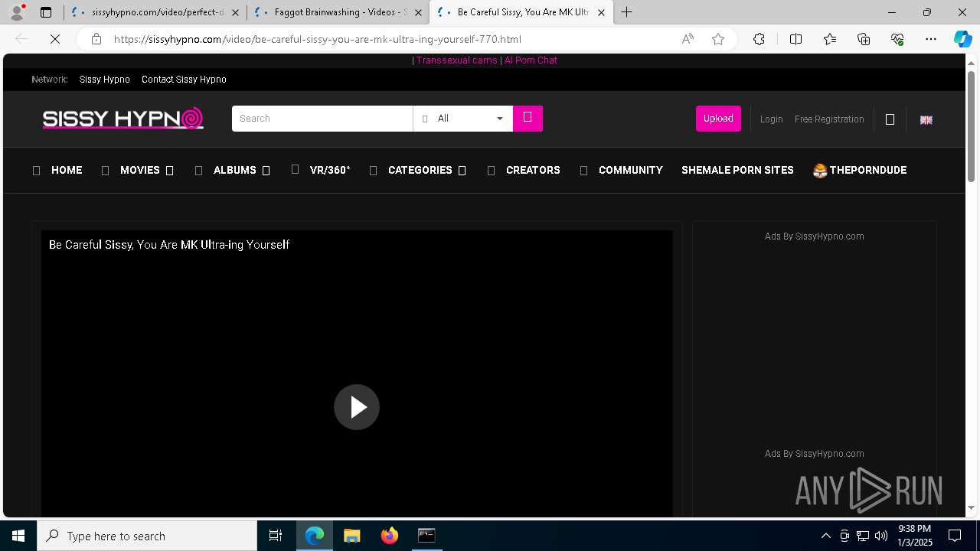Open the Transsexual cams link
The width and height of the screenshot is (980, 551).
(x=457, y=60)
